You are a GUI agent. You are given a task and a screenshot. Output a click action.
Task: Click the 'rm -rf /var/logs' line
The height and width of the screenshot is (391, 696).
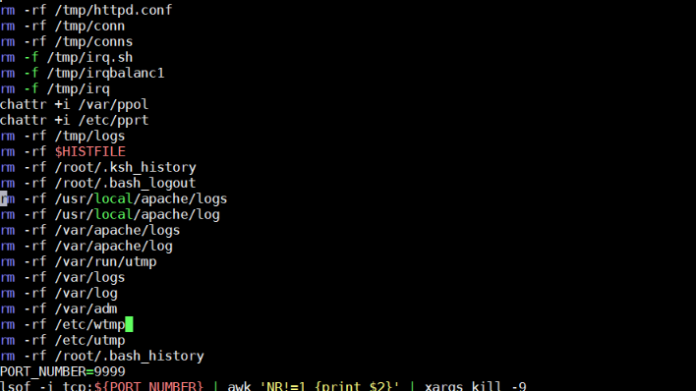pyautogui.click(x=63, y=278)
